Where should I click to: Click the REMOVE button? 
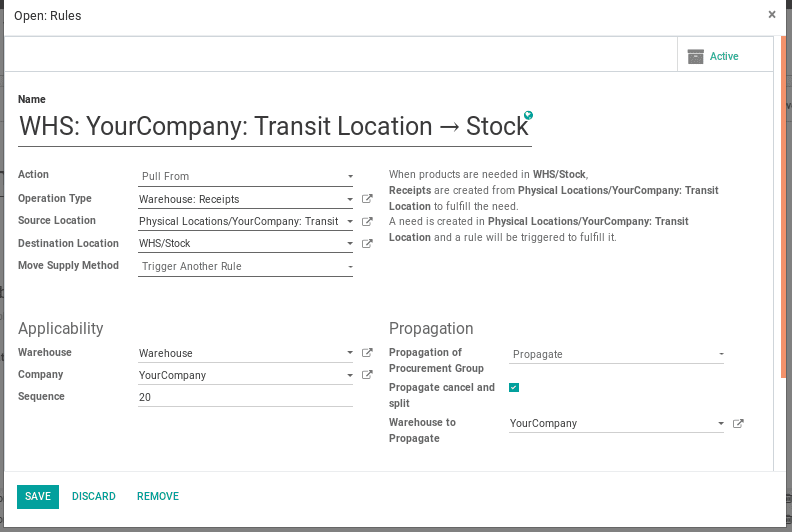pyautogui.click(x=158, y=497)
